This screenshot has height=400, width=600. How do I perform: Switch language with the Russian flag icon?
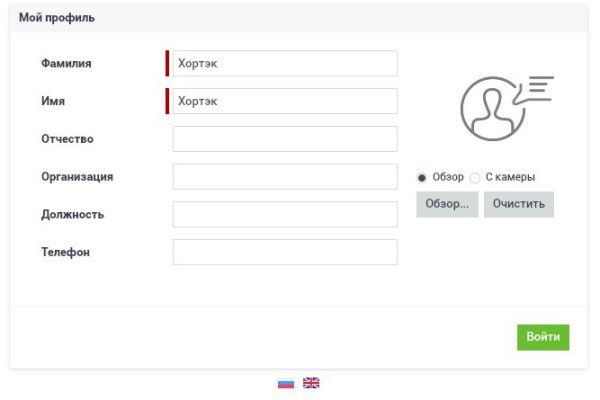click(286, 383)
